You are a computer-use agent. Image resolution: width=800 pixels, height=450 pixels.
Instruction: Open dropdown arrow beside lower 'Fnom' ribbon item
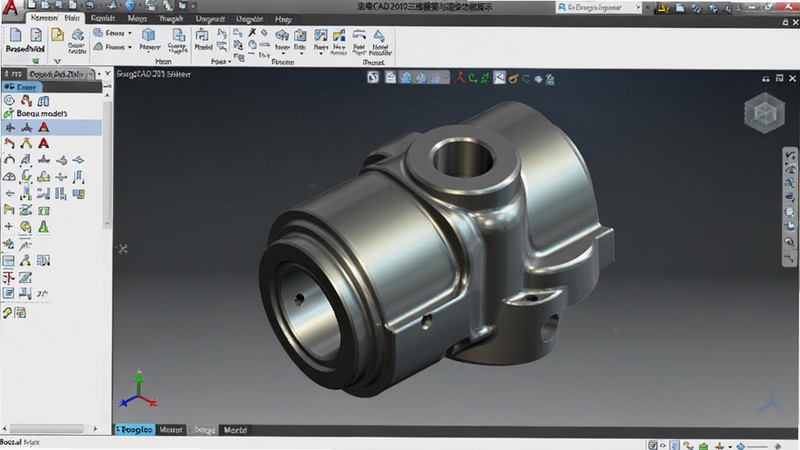coord(130,47)
